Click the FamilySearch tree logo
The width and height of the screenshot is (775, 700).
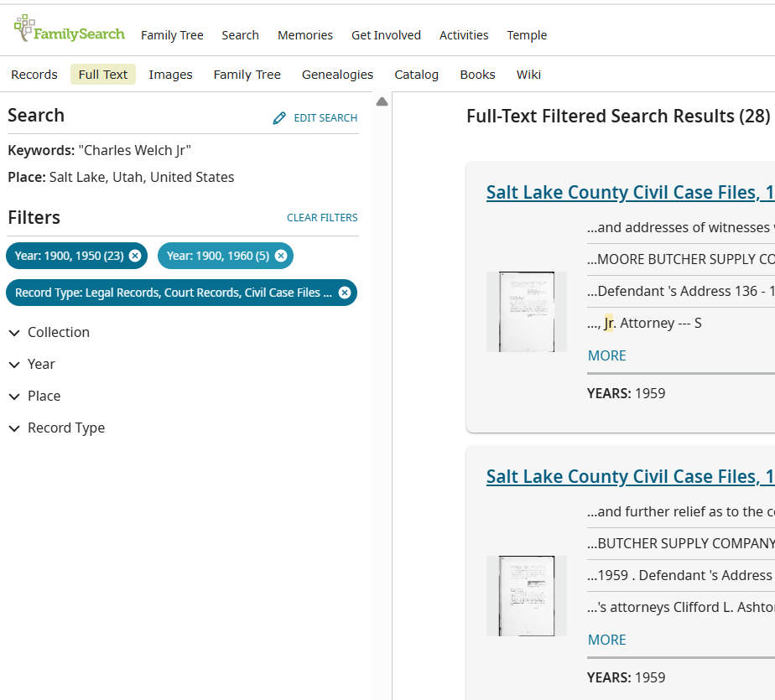[x=25, y=28]
